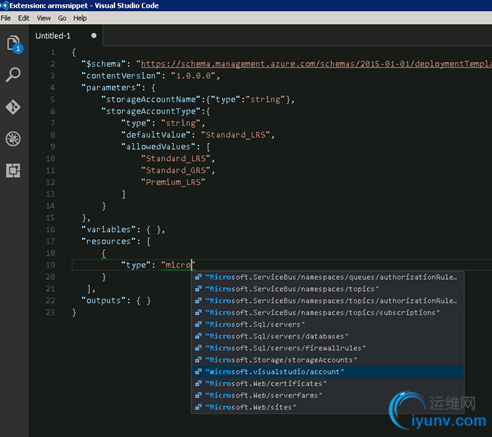The width and height of the screenshot is (492, 437).
Task: Open the Search view icon
Action: pos(13,75)
